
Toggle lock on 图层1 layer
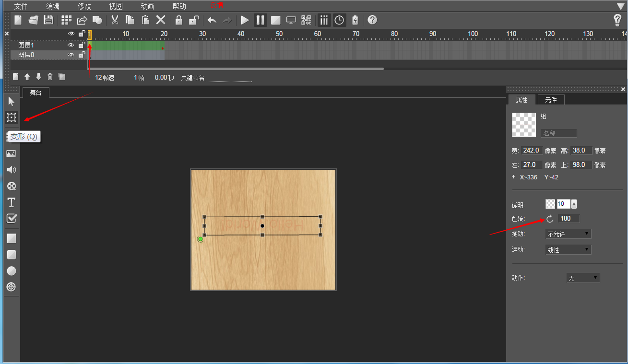point(82,45)
